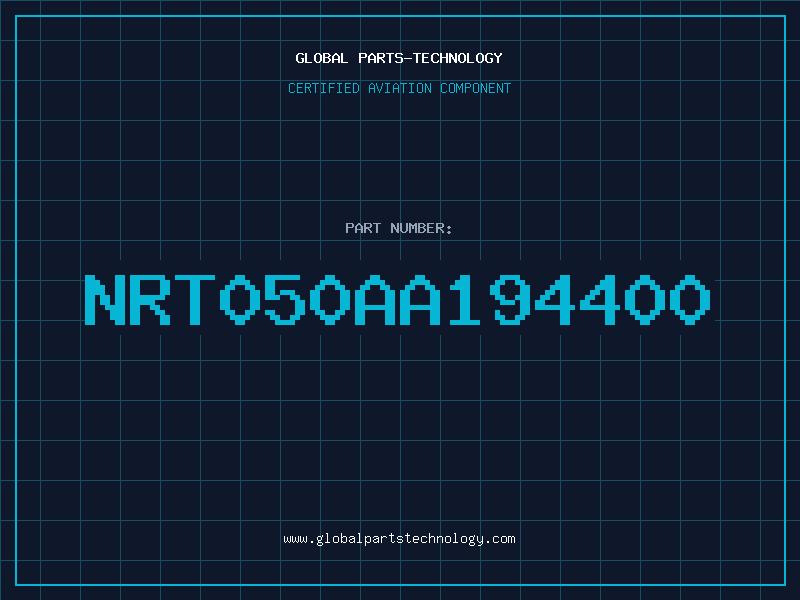Click the word GLOBAL in the heading
800x600 pixels.
pos(321,58)
